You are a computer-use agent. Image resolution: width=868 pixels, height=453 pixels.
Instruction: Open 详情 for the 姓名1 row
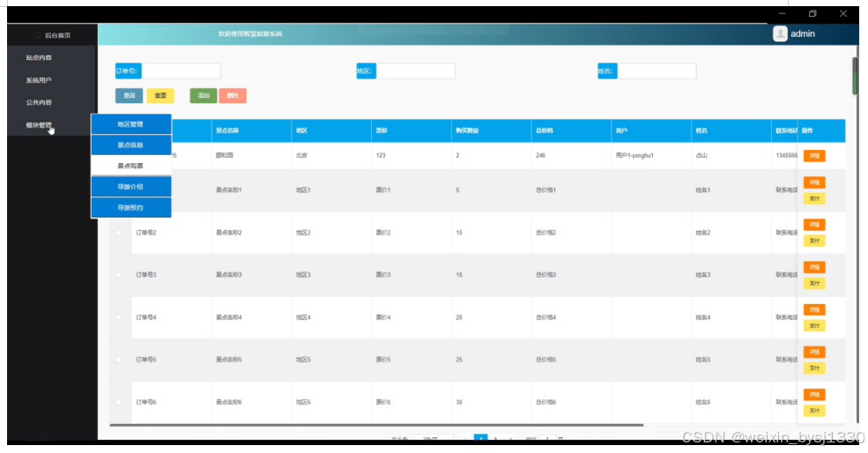[814, 182]
